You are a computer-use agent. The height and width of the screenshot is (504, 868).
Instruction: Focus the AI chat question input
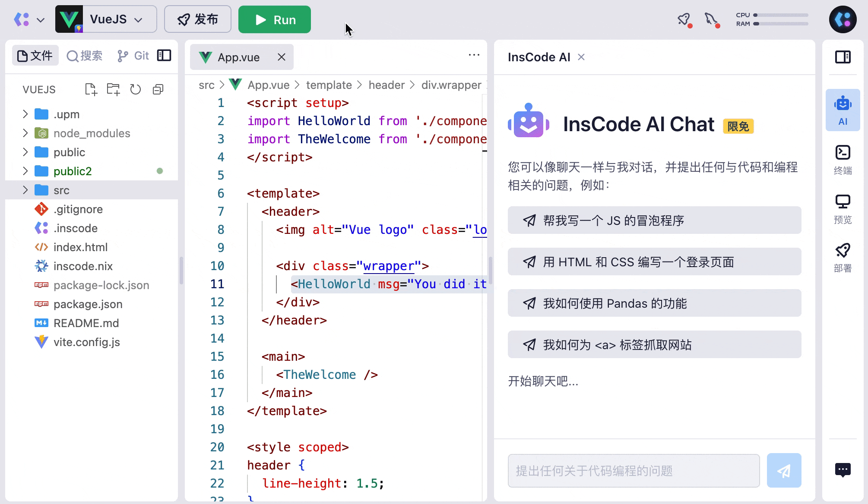(634, 471)
